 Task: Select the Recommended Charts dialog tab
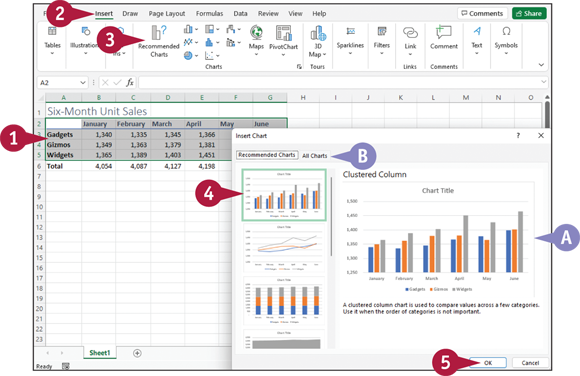[267, 155]
